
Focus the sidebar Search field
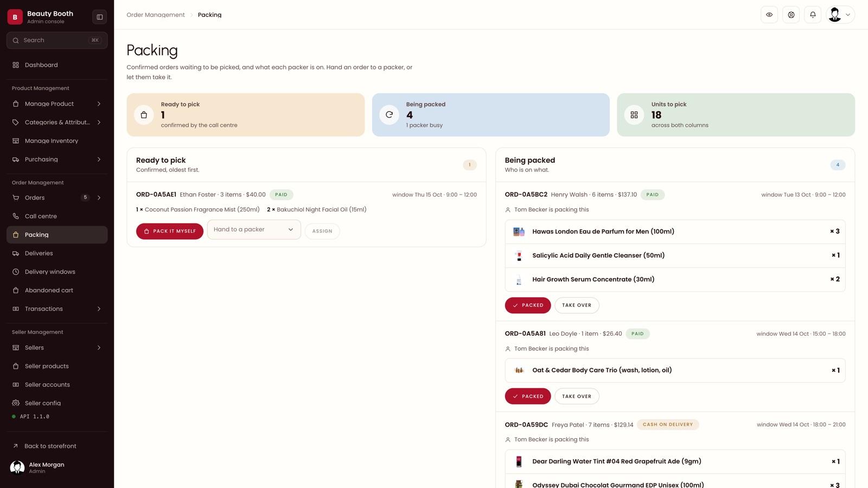point(57,40)
